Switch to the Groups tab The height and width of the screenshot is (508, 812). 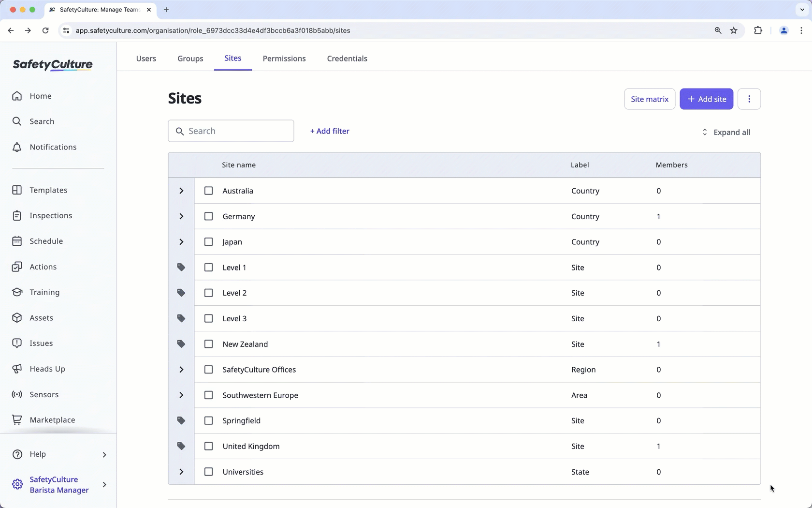tap(190, 59)
